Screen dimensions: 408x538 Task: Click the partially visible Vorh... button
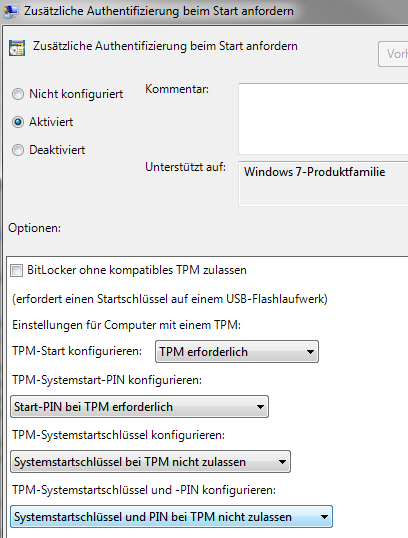point(393,54)
